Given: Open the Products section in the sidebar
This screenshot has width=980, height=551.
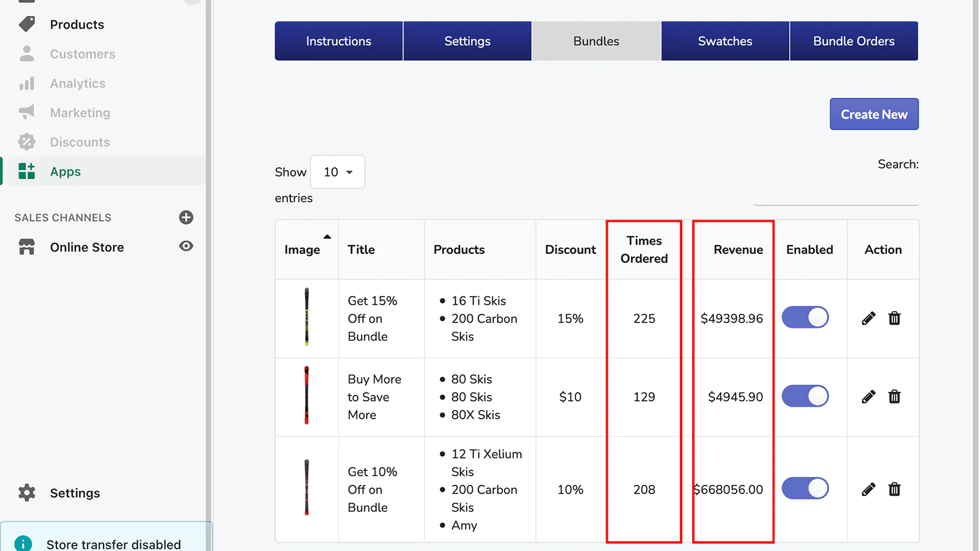Looking at the screenshot, I should pyautogui.click(x=77, y=24).
